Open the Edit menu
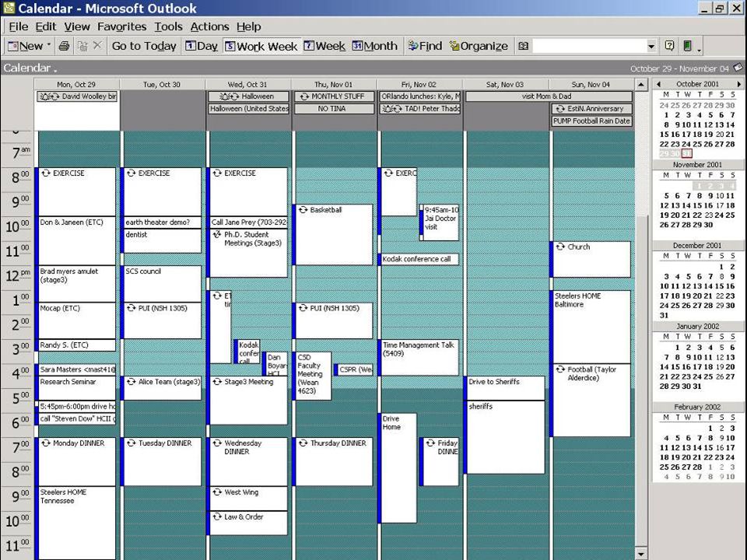 46,26
